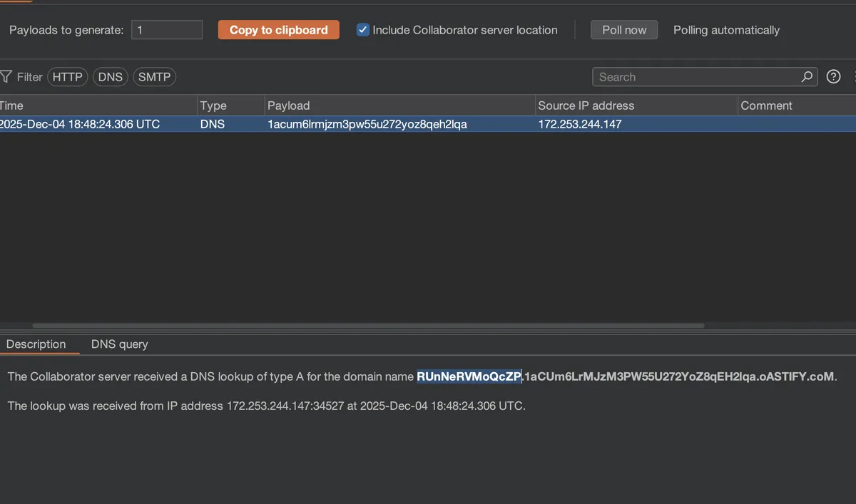The image size is (856, 504).
Task: Toggle the SMTP interaction filter
Action: pyautogui.click(x=154, y=77)
